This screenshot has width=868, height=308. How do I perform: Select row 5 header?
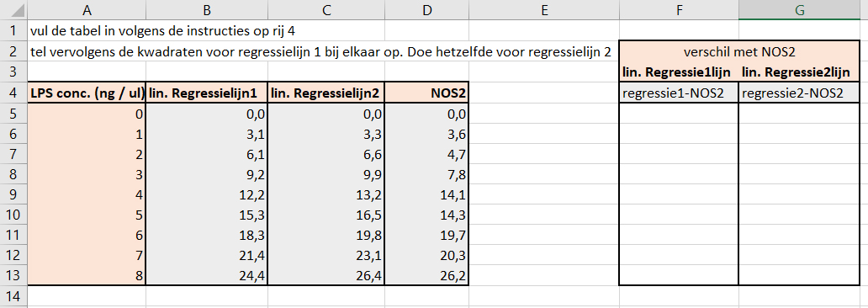(13, 114)
